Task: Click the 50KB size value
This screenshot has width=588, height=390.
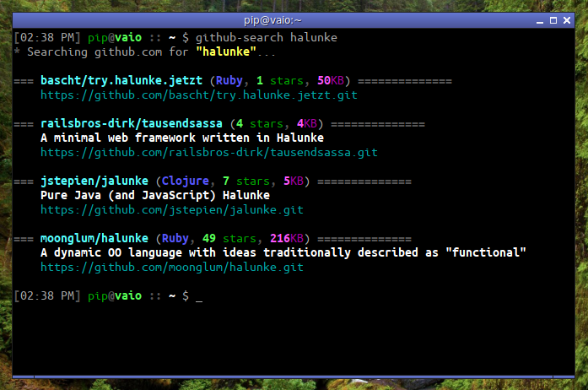Action: pyautogui.click(x=331, y=80)
